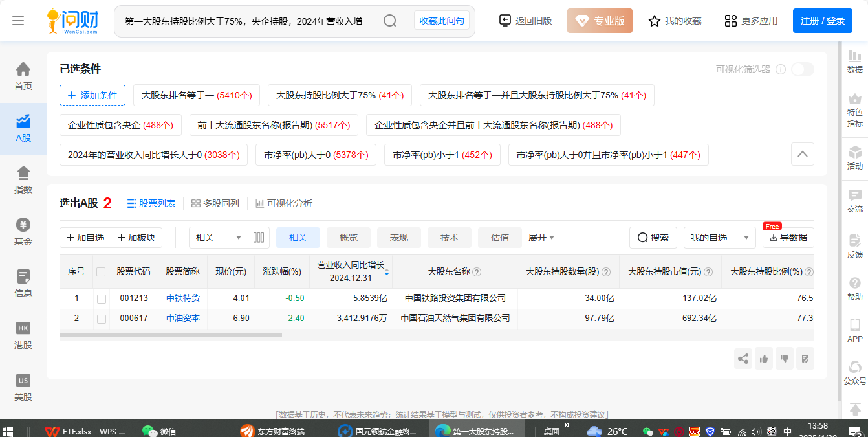
Task: Open 数据 panel on right sidebar
Action: coord(855,62)
